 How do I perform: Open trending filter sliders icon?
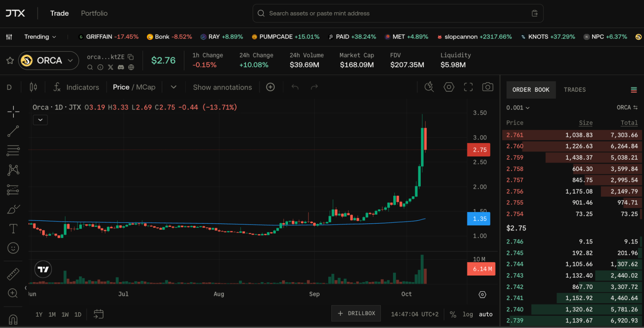pyautogui.click(x=9, y=37)
